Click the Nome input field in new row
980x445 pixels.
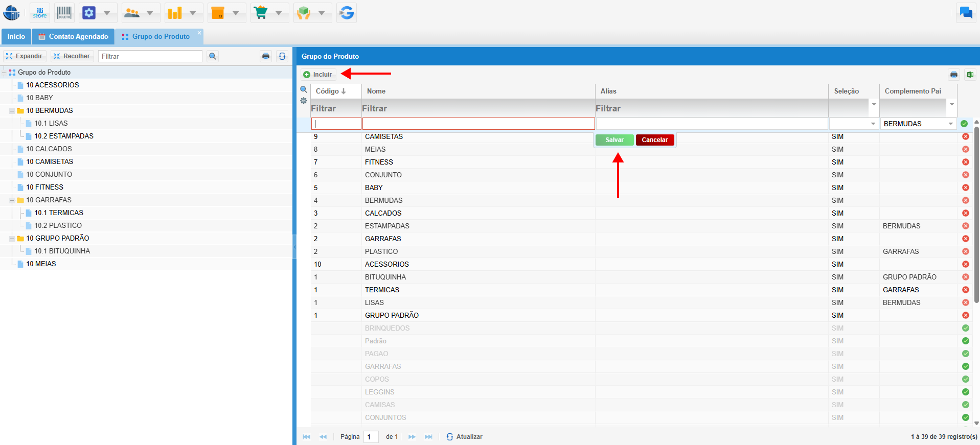[478, 124]
